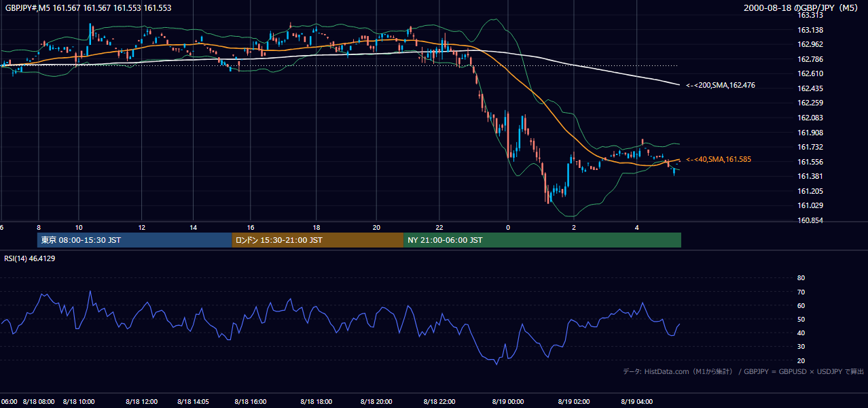Click RSI scale level 20

tap(801, 360)
